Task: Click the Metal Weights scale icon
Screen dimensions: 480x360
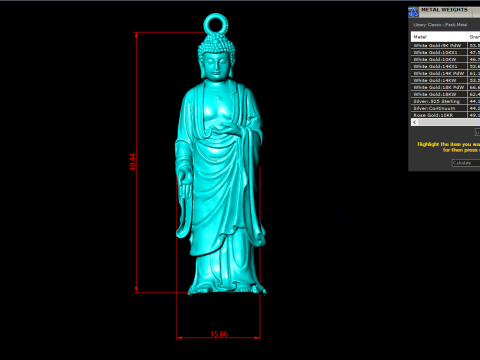Action: (413, 12)
